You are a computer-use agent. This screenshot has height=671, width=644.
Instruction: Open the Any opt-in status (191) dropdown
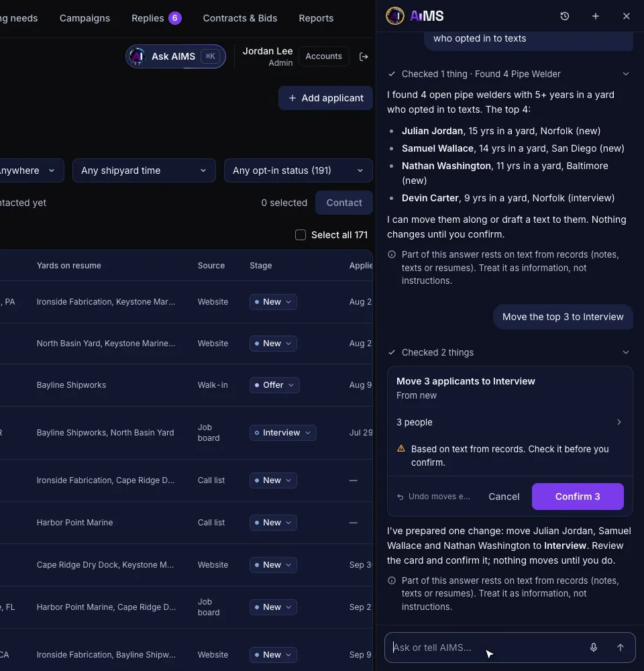pos(298,170)
